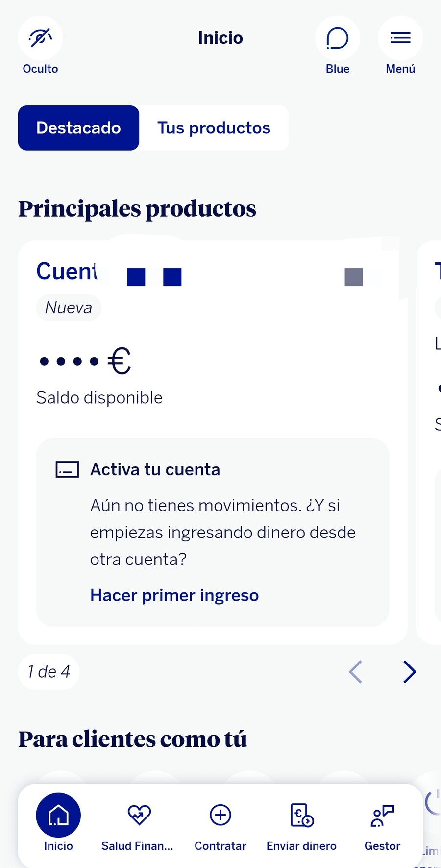The width and height of the screenshot is (441, 868).
Task: Open the Blue chat assistant
Action: point(338,38)
